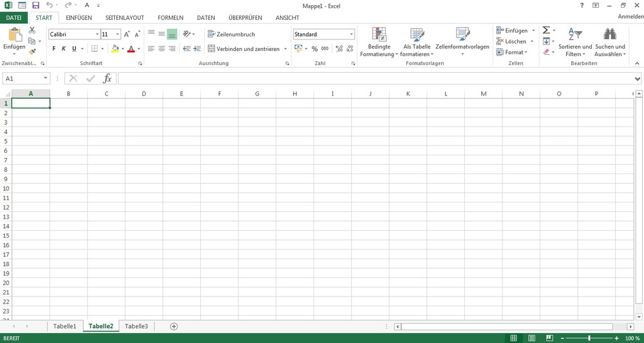Switch to the FORMELN ribbon tab
Viewport: 644px width, 343px height.
click(171, 17)
